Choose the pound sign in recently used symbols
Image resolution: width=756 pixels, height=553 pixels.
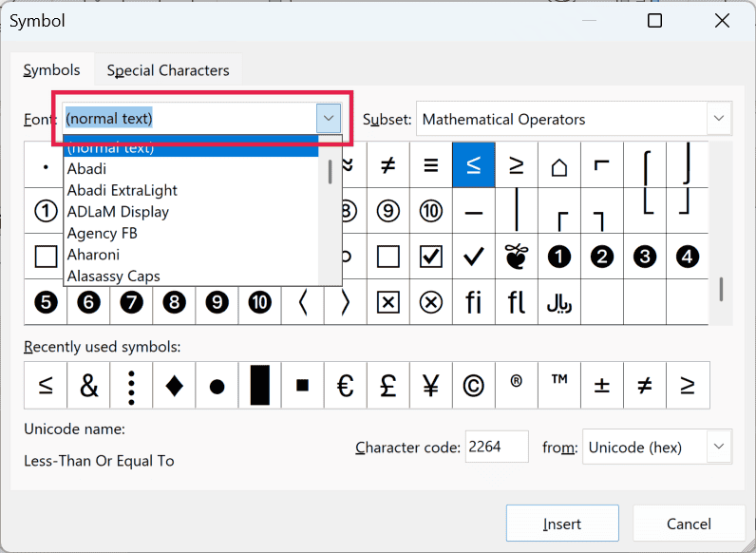point(388,385)
